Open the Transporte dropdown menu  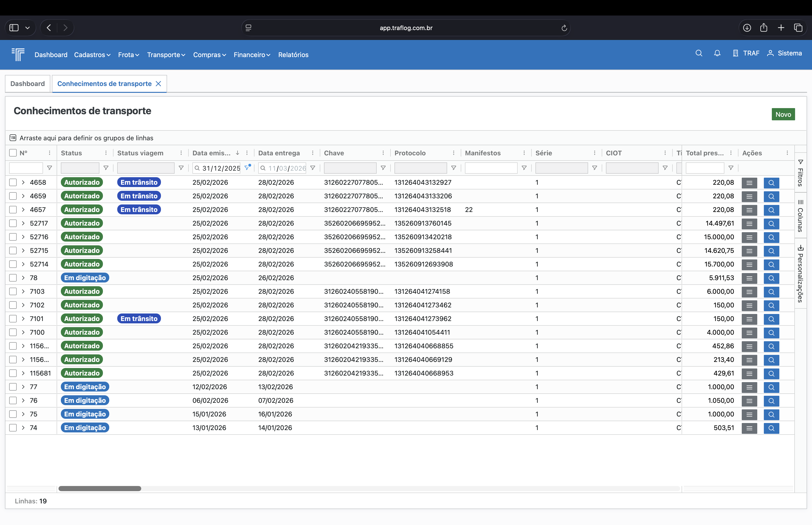[166, 55]
